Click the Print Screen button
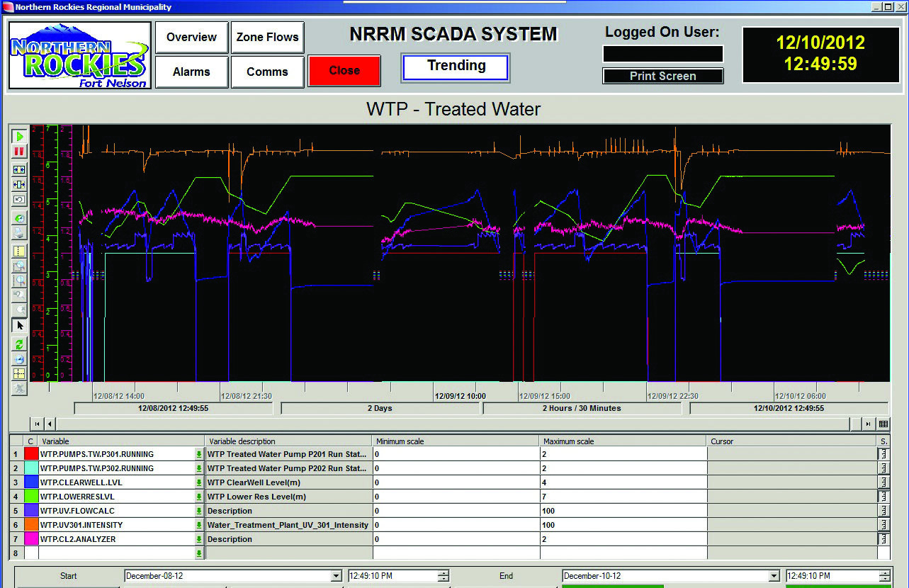The height and width of the screenshot is (588, 909). [x=662, y=77]
